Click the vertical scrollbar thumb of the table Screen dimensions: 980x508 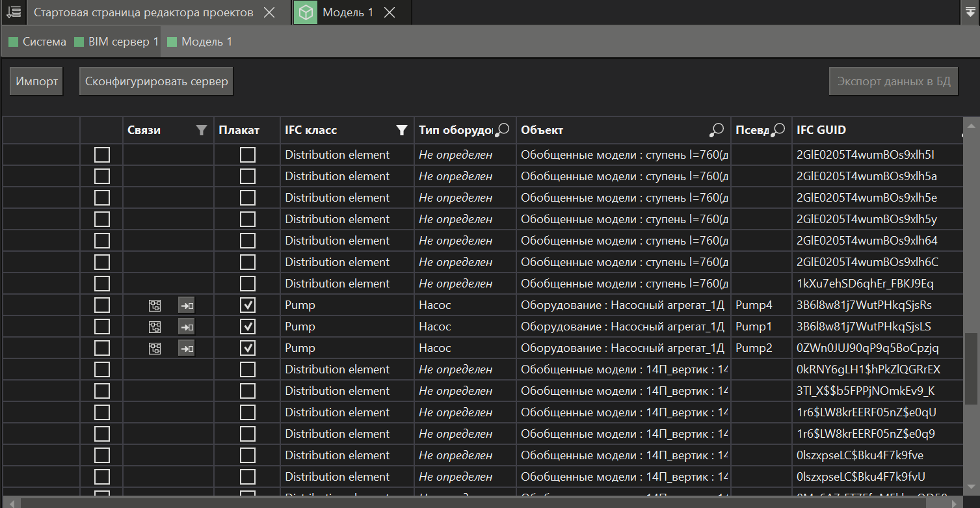[971, 368]
